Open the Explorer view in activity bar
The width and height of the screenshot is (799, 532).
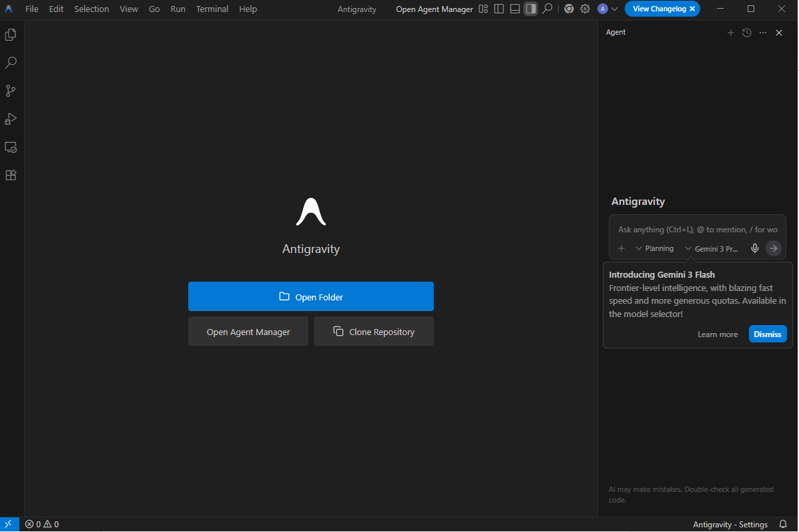(11, 35)
